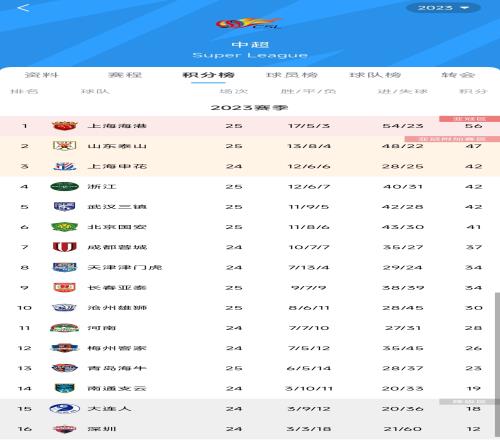Image resolution: width=500 pixels, height=440 pixels.
Task: Tap the CSL league logo
Action: tap(249, 24)
